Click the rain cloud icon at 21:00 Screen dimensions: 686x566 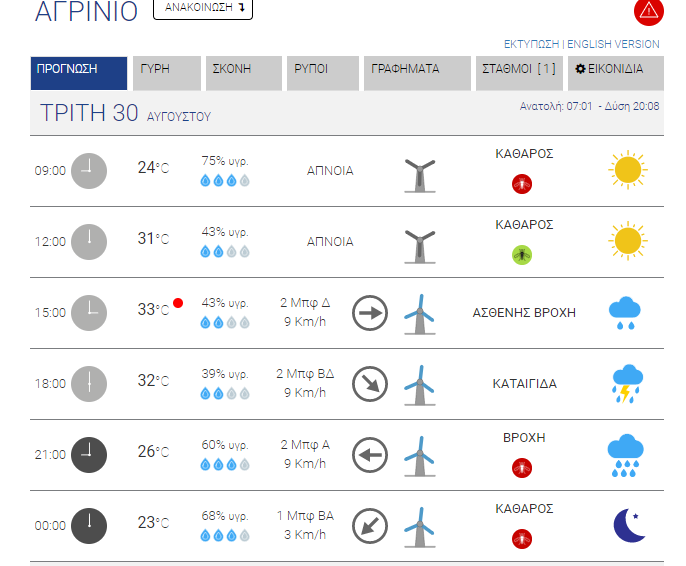(626, 455)
